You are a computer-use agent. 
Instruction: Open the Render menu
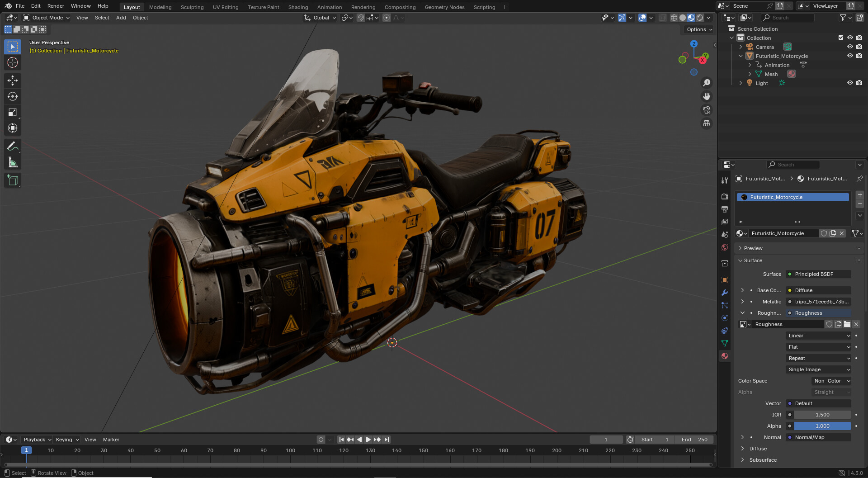pyautogui.click(x=56, y=6)
